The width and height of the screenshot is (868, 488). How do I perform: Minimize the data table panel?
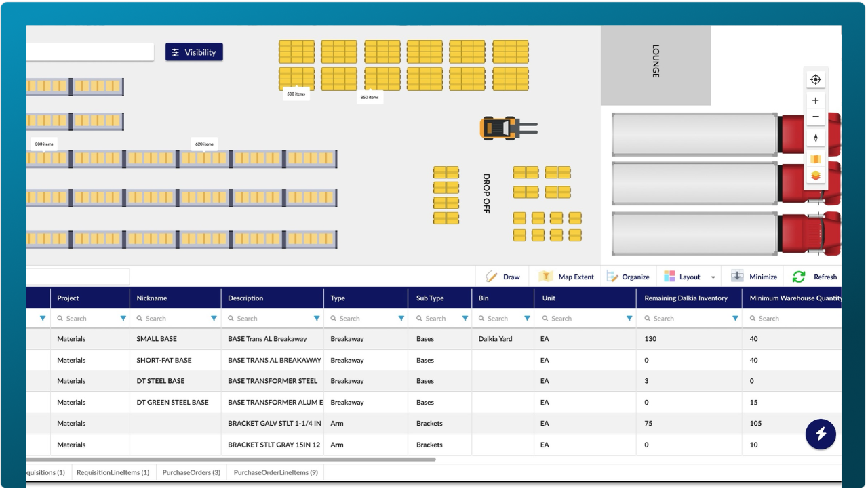click(754, 277)
